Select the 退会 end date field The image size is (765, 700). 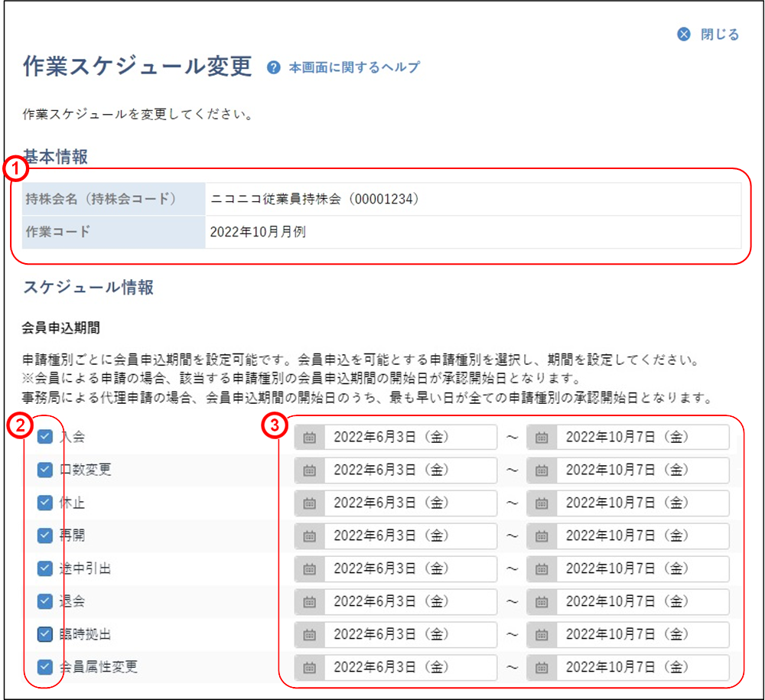641,602
